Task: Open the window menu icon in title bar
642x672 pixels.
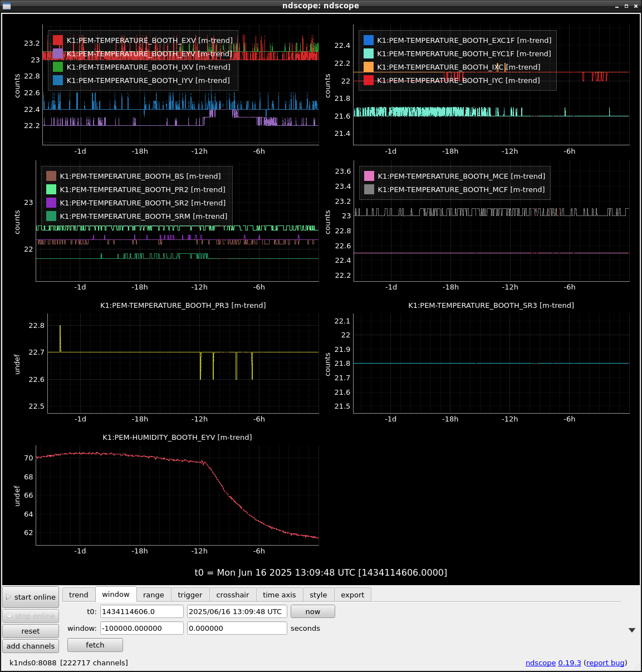Action: 7,6
